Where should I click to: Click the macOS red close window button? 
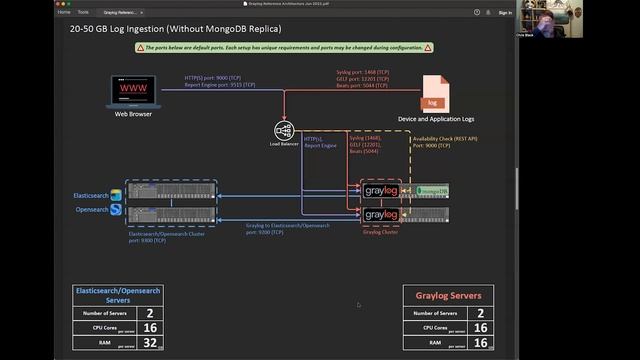click(58, 4)
